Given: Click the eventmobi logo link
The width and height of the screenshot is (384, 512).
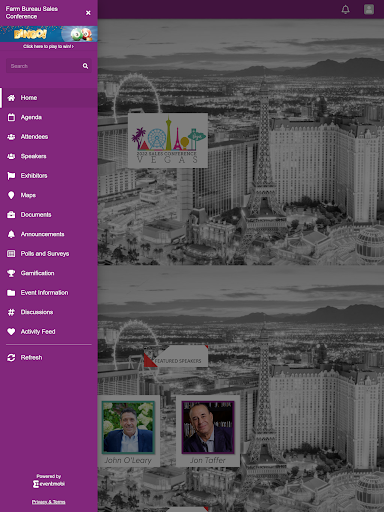Looking at the screenshot, I should tap(49, 484).
